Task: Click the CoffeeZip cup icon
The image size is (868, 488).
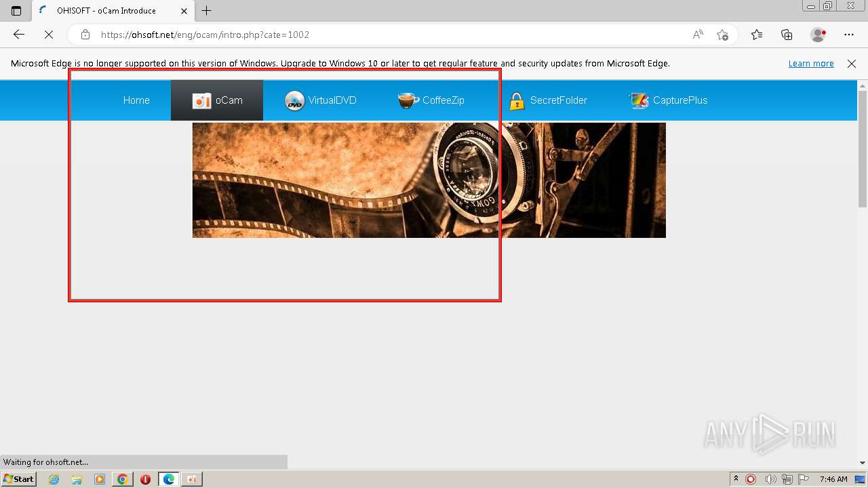Action: pos(408,100)
